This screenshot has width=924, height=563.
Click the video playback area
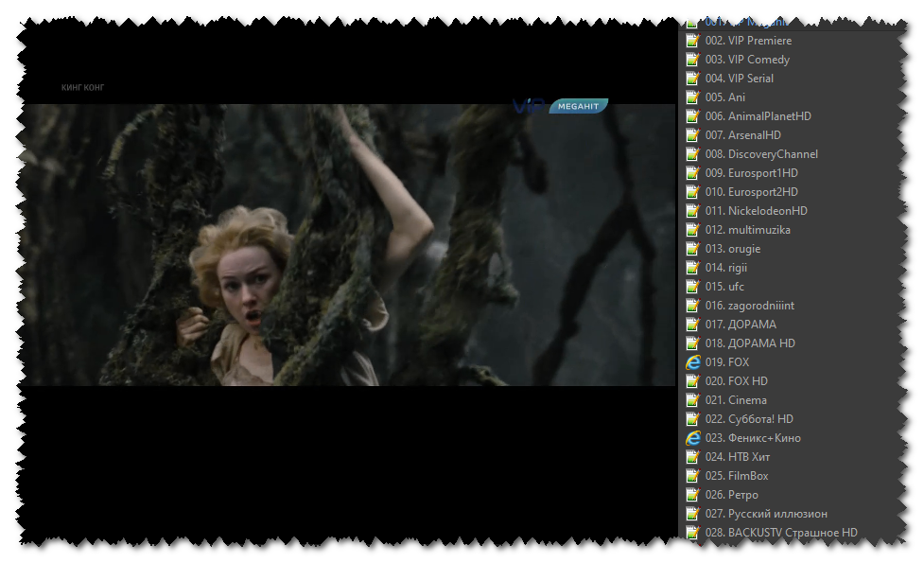point(348,245)
